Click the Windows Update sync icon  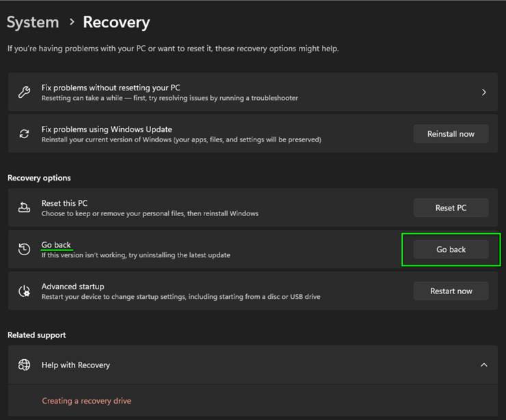[24, 133]
